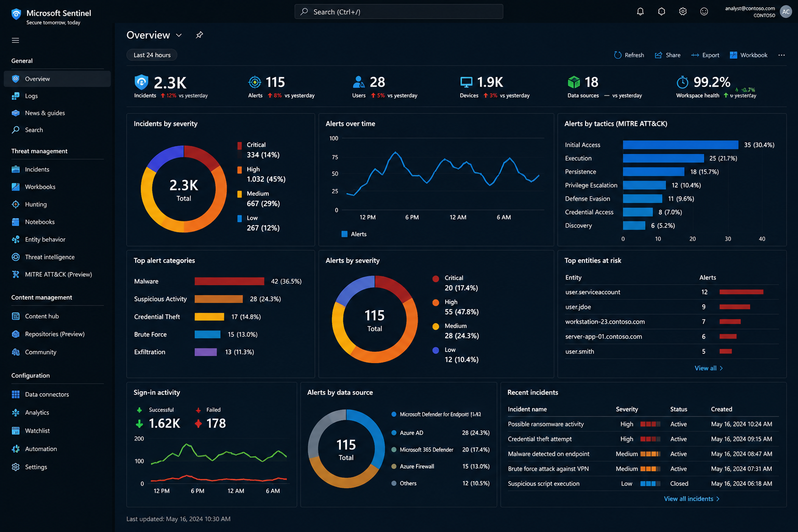This screenshot has width=798, height=532.
Task: Click the Watchlist sidebar icon
Action: tap(16, 431)
